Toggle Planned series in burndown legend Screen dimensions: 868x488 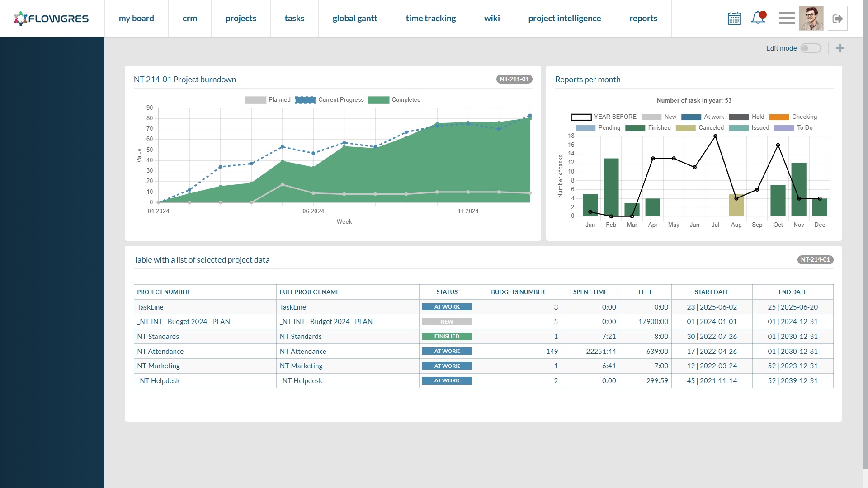(x=268, y=100)
